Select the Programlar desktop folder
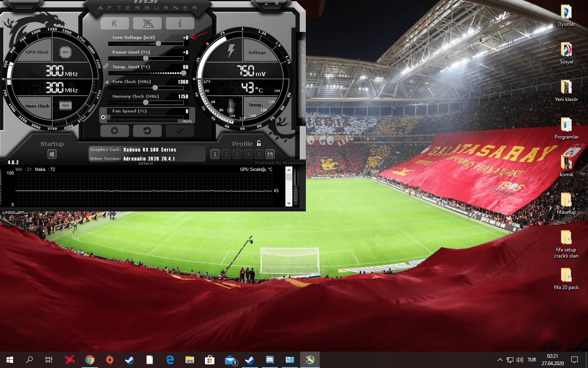Viewport: 588px width, 368px height. 566,128
